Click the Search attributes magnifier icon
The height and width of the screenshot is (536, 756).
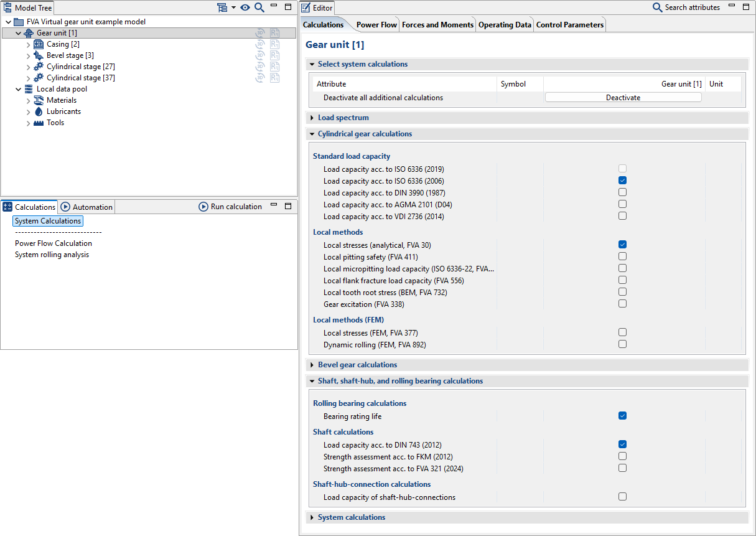(657, 7)
